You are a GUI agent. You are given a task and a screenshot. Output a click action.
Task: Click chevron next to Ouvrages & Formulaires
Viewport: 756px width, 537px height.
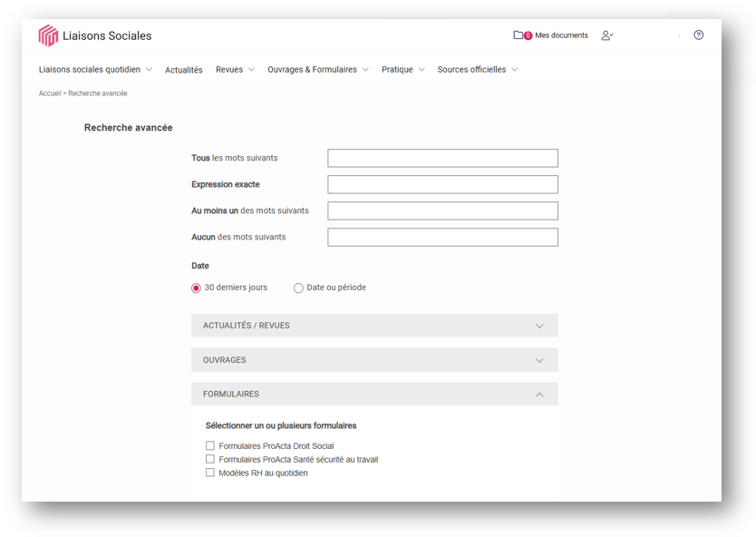tap(365, 70)
